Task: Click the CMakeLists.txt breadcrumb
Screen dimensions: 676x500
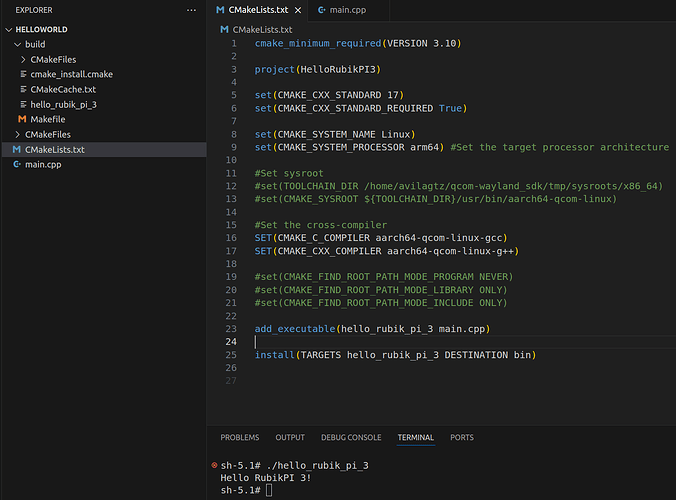Action: tap(262, 30)
